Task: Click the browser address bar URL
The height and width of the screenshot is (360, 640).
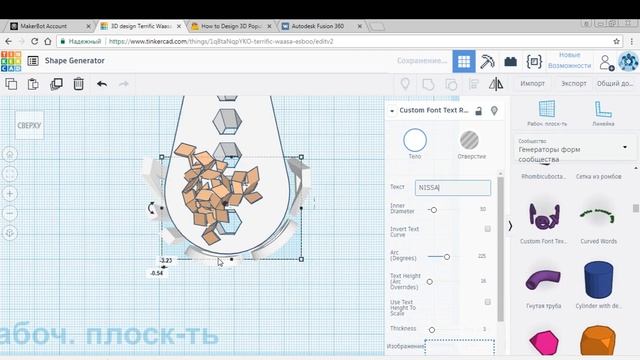Action: (x=221, y=42)
